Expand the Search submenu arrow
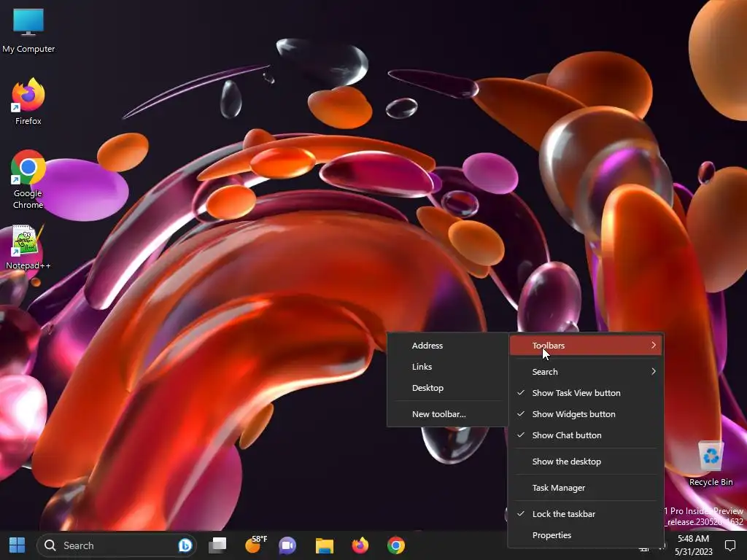This screenshot has width=747, height=560. point(654,371)
